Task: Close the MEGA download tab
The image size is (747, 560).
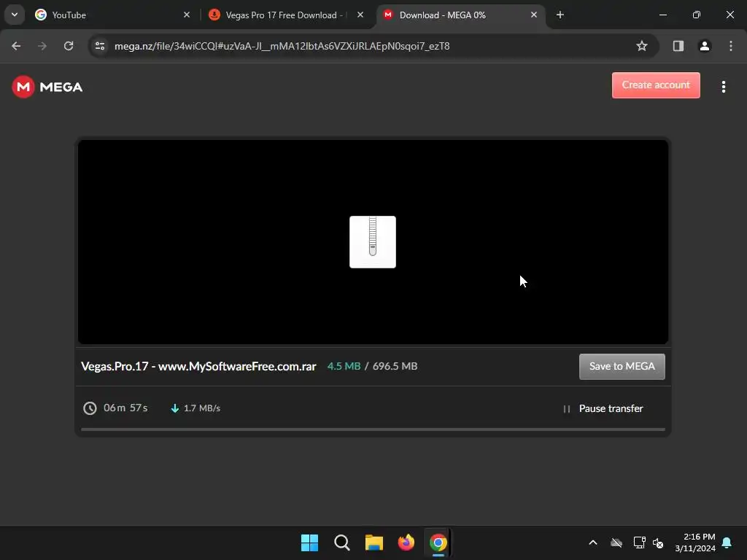Action: pyautogui.click(x=533, y=15)
